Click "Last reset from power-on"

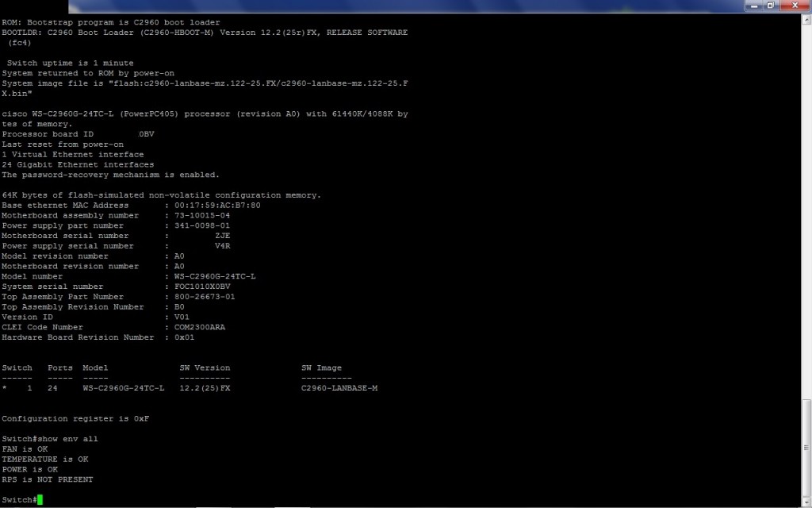tap(63, 144)
